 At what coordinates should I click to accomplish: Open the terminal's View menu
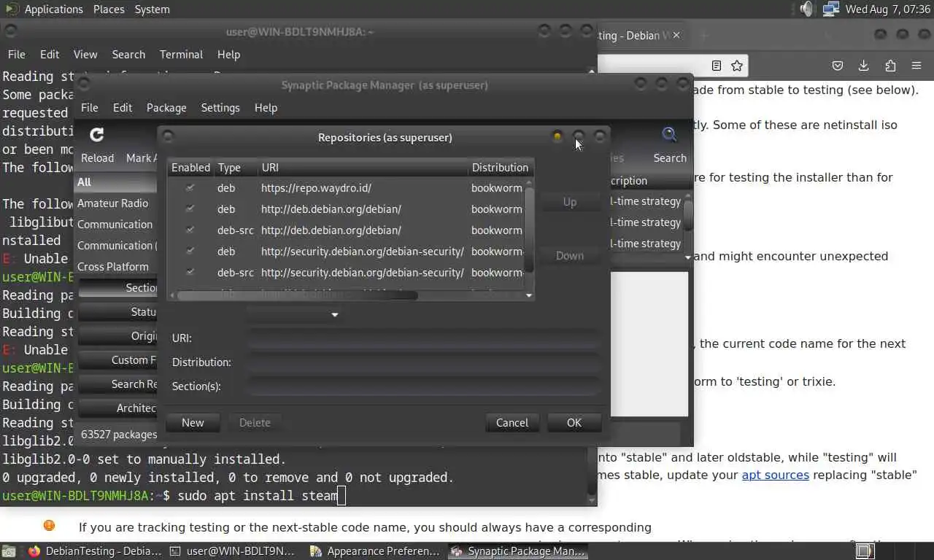(x=85, y=55)
